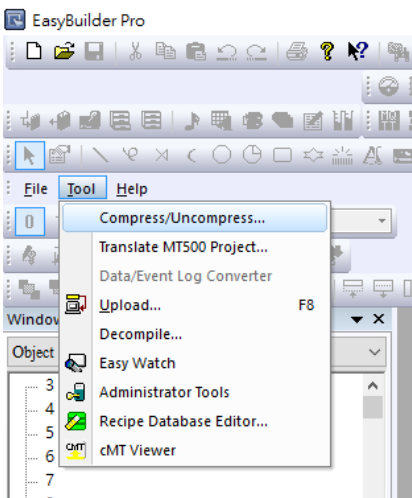Click the Paste clipboard icon

(x=196, y=51)
